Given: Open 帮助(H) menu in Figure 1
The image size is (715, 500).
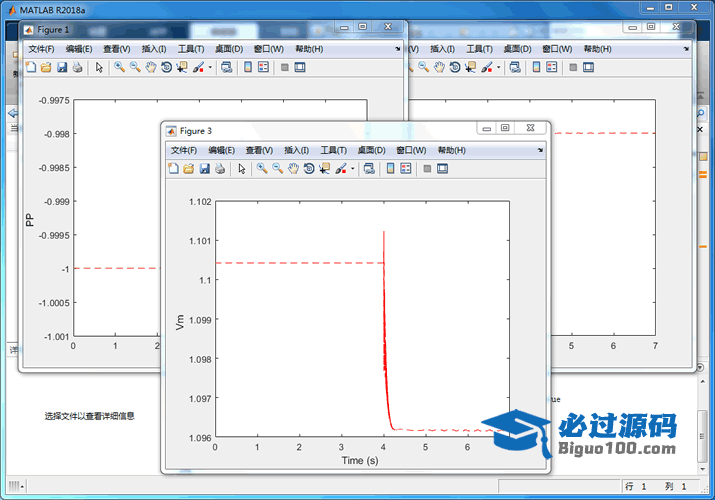Looking at the screenshot, I should (309, 49).
